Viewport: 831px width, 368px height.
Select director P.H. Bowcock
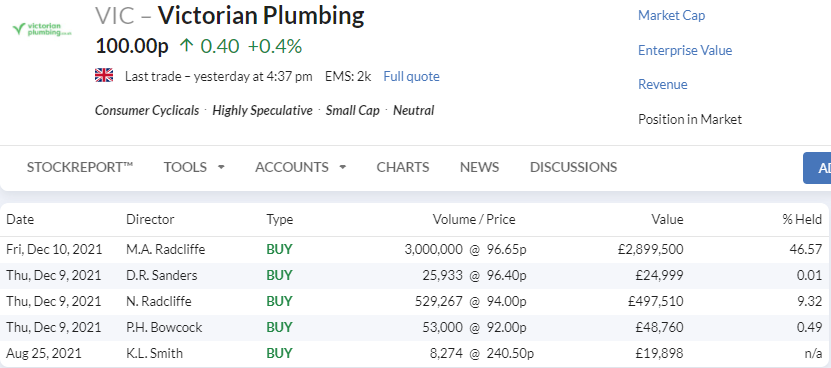click(164, 327)
